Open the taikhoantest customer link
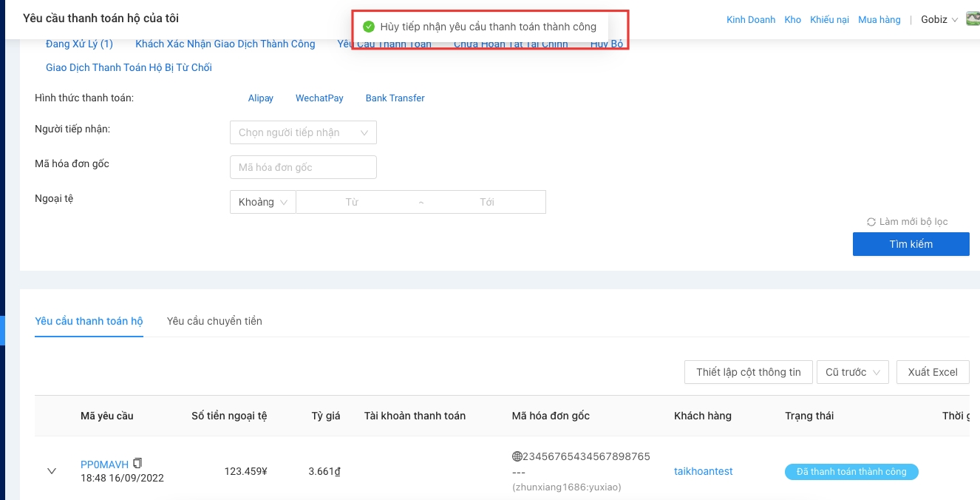The width and height of the screenshot is (980, 500). click(x=703, y=471)
